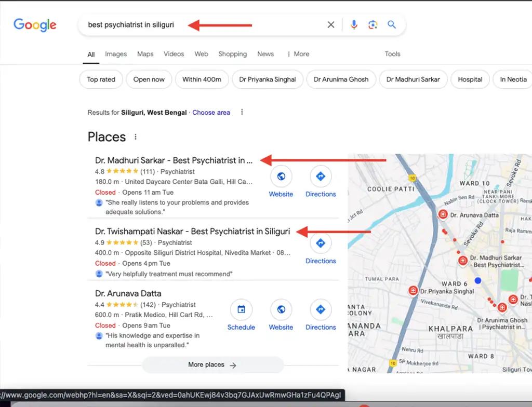Open Website for Dr. Madhuri Sarkar
The width and height of the screenshot is (532, 407).
click(x=281, y=182)
